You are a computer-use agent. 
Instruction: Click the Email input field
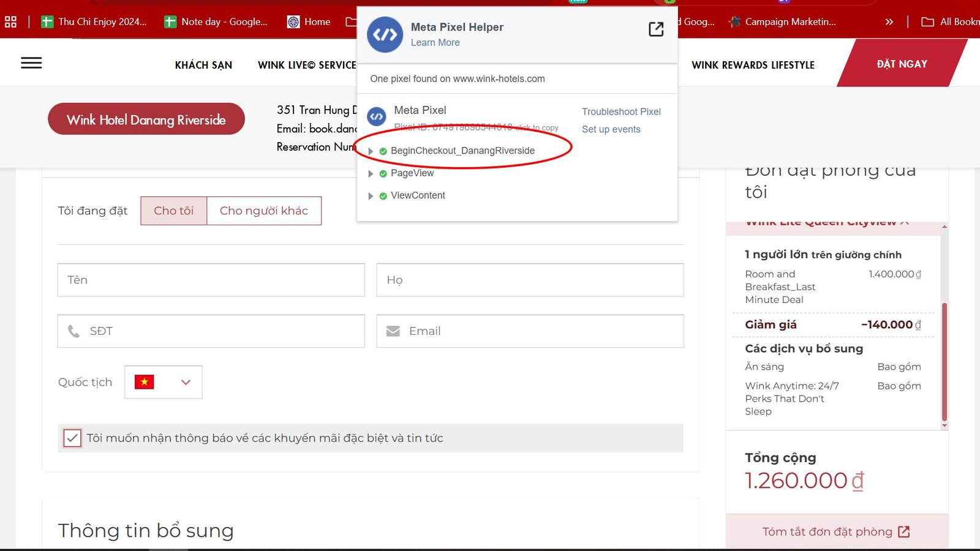[530, 331]
